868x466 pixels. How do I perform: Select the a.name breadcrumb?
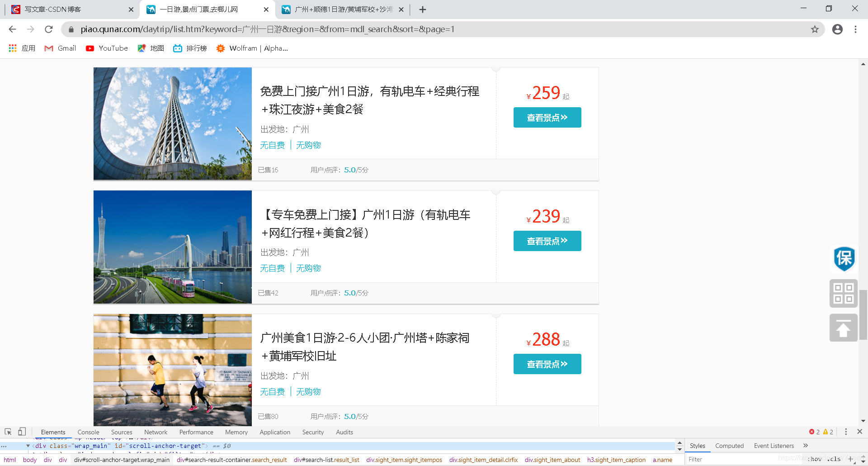(x=662, y=460)
